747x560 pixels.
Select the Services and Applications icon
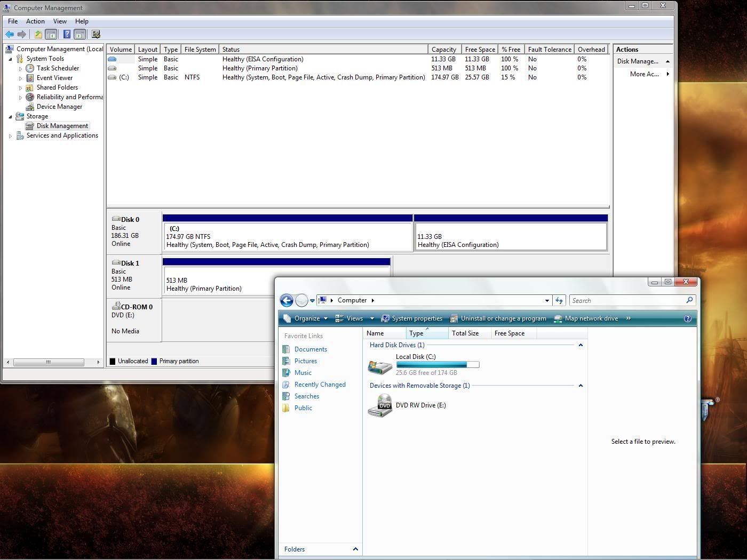[x=20, y=135]
